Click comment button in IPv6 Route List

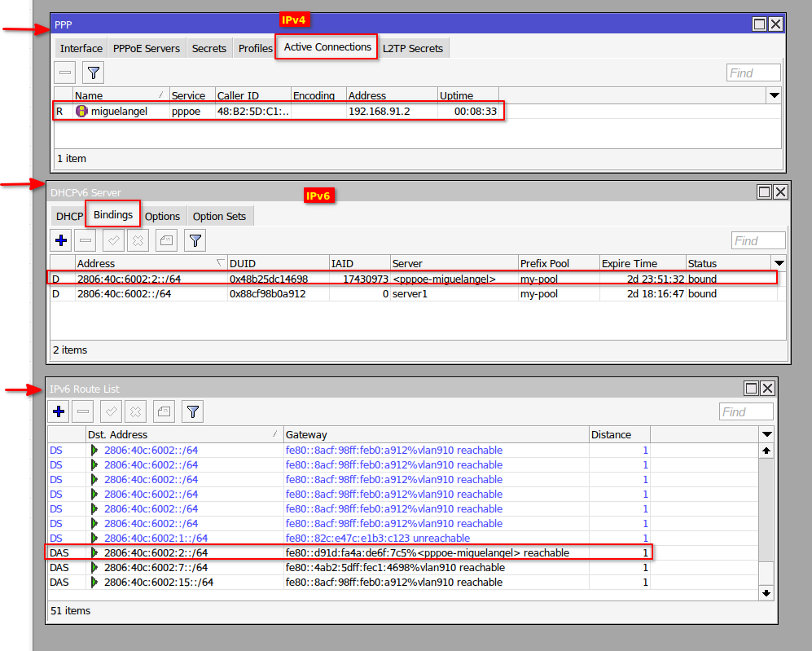[x=164, y=411]
